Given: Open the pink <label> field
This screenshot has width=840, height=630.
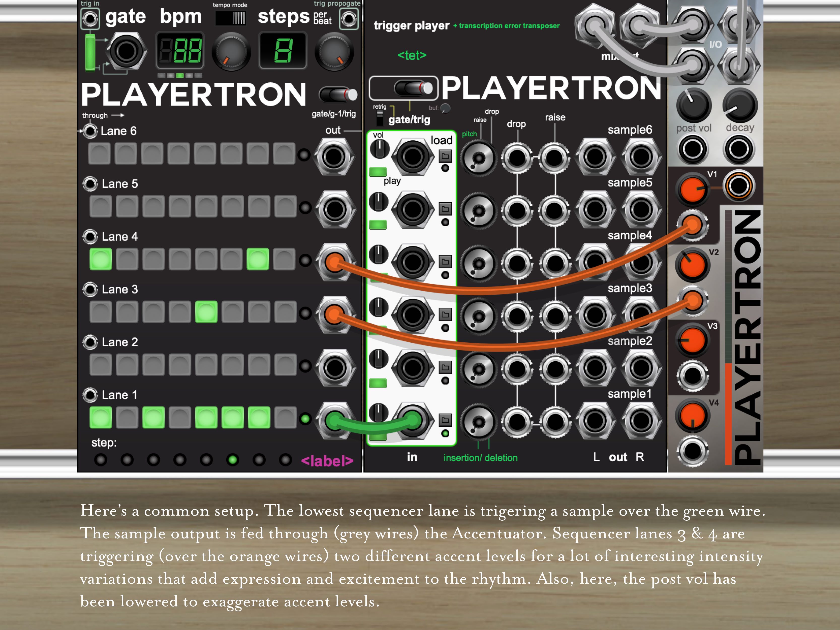Looking at the screenshot, I should [327, 461].
